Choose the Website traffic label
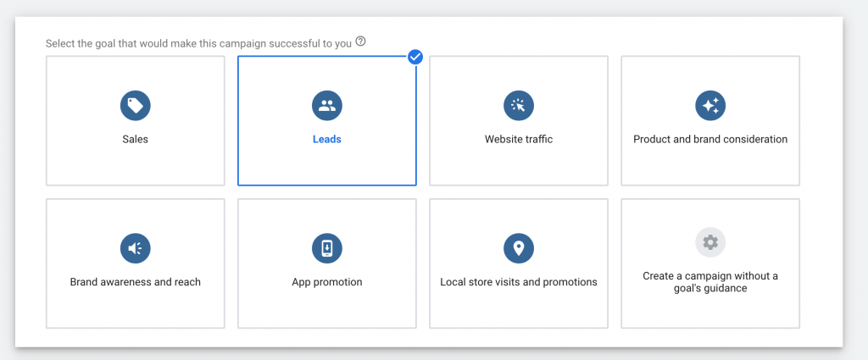 point(519,140)
